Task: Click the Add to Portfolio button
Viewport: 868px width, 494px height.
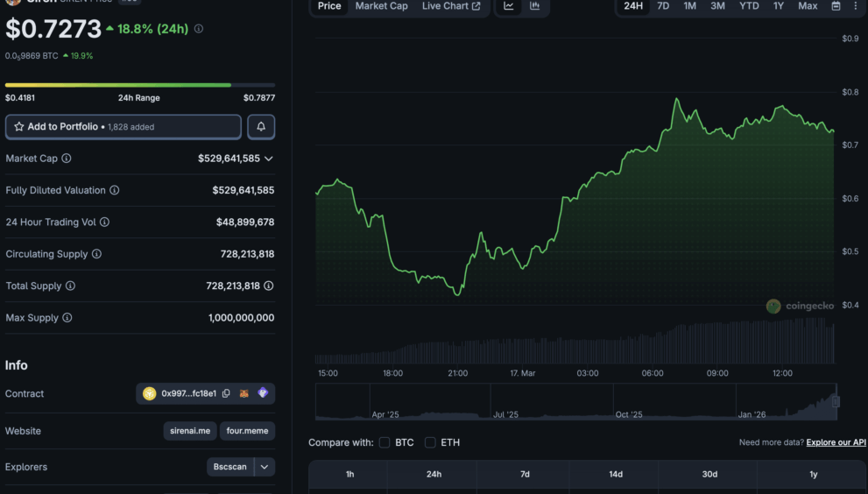Action: tap(123, 127)
